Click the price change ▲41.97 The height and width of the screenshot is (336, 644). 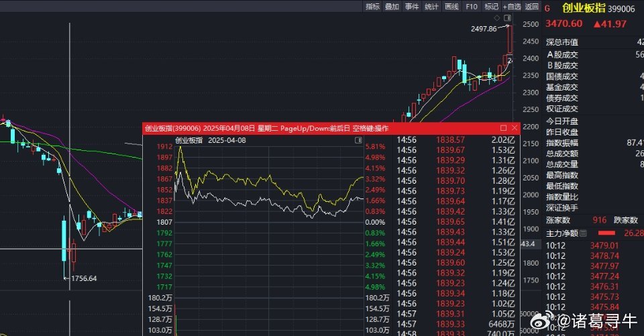point(610,24)
